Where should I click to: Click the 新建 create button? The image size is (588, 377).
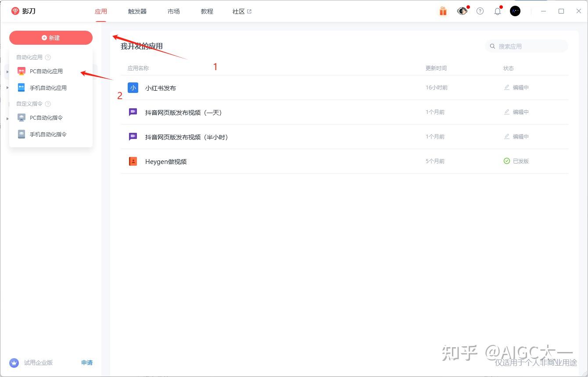[x=51, y=38]
